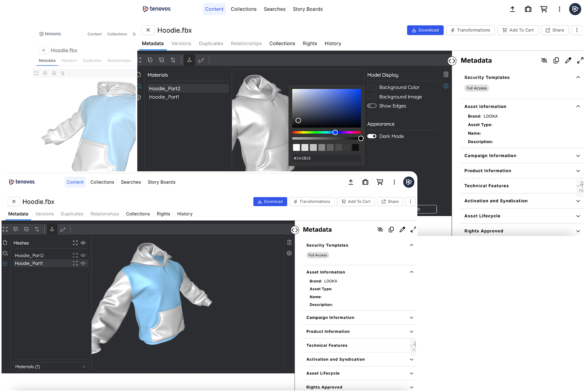Click Add To Cart in the Materials window
This screenshot has height=392, width=585.
518,30
